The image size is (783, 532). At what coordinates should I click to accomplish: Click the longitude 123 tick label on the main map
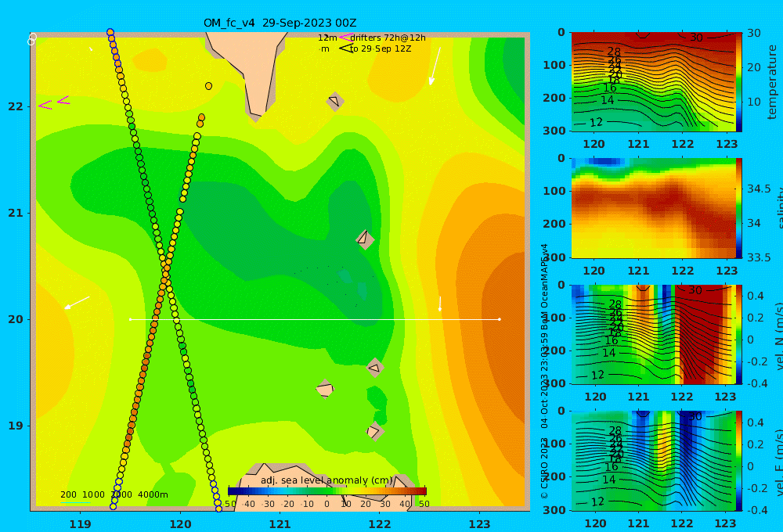480,524
